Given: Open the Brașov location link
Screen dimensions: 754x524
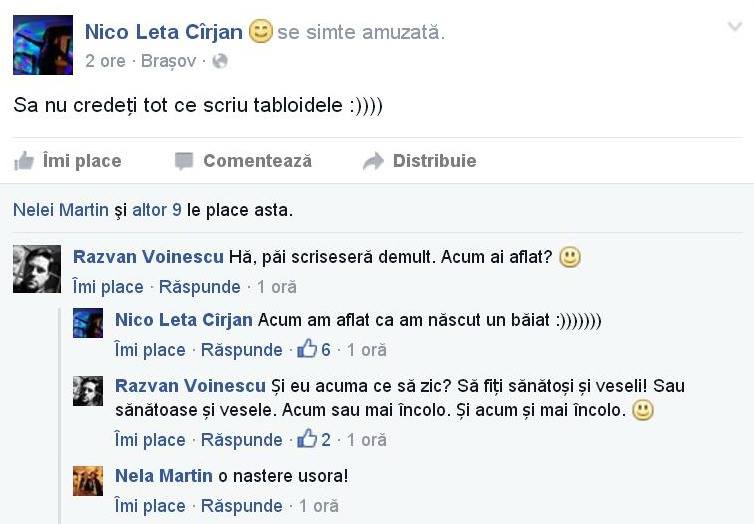Looking at the screenshot, I should [169, 61].
